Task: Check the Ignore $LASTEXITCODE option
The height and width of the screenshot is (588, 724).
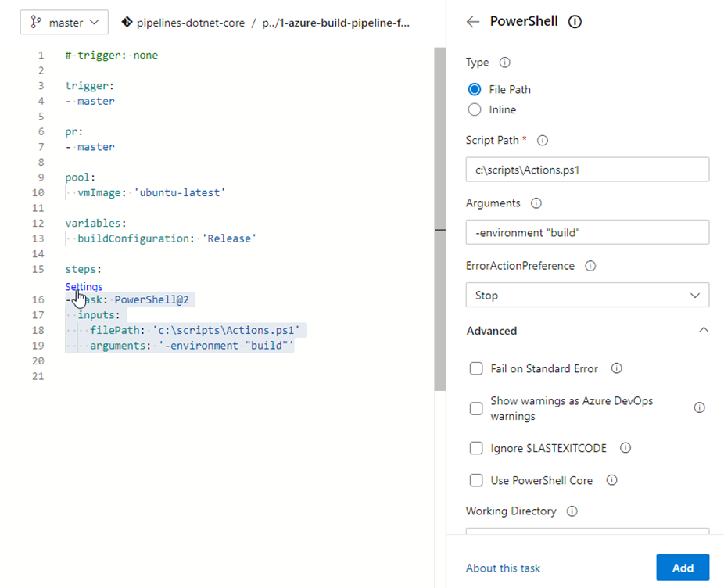Action: (475, 448)
